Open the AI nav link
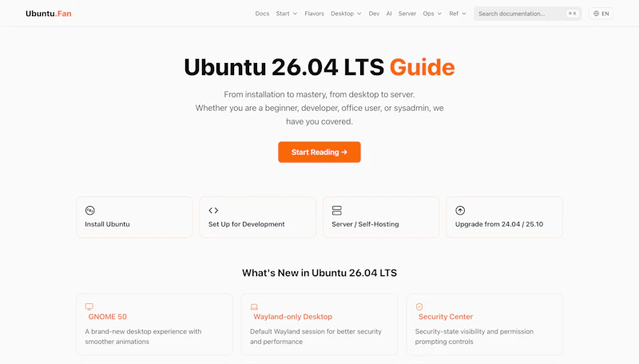 coord(389,14)
